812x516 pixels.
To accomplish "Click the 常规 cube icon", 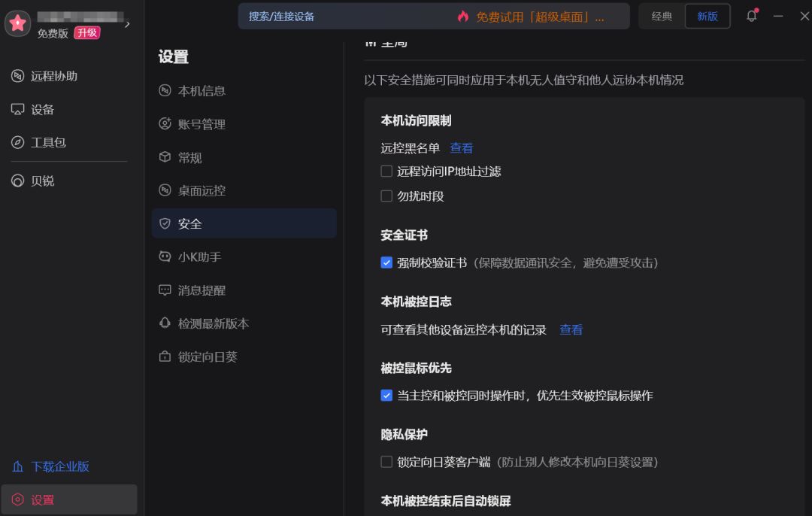I will coord(165,157).
